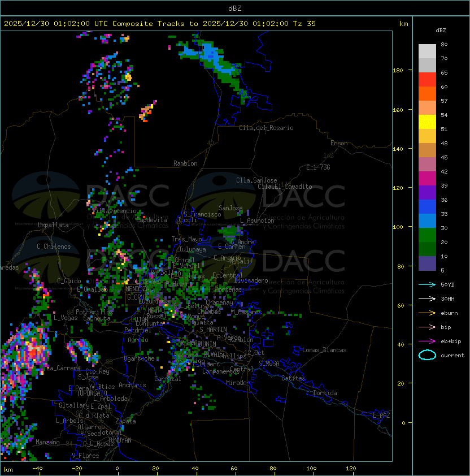Select the green 20-30 dBZ swatch
Viewport: 470px width, 476px height.
click(427, 235)
